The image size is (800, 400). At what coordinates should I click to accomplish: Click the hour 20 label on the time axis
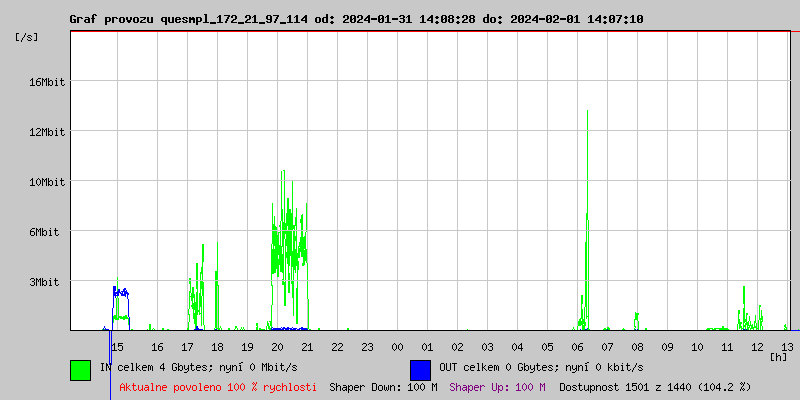(277, 347)
